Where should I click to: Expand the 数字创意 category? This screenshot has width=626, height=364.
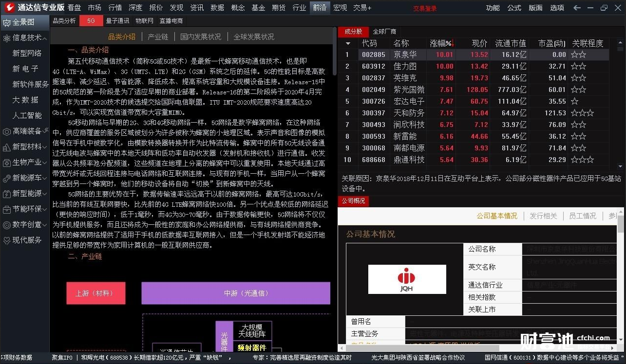point(45,225)
